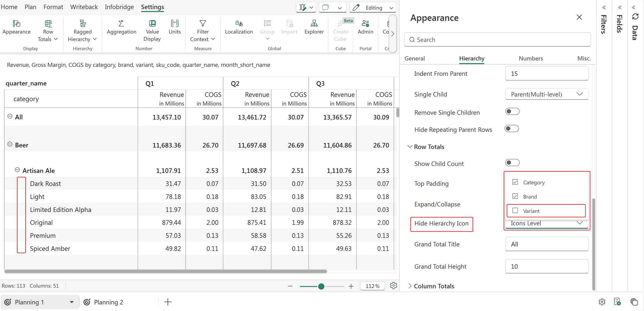Uncheck the Brand checkbox
Screen dimensions: 644x311
515,196
